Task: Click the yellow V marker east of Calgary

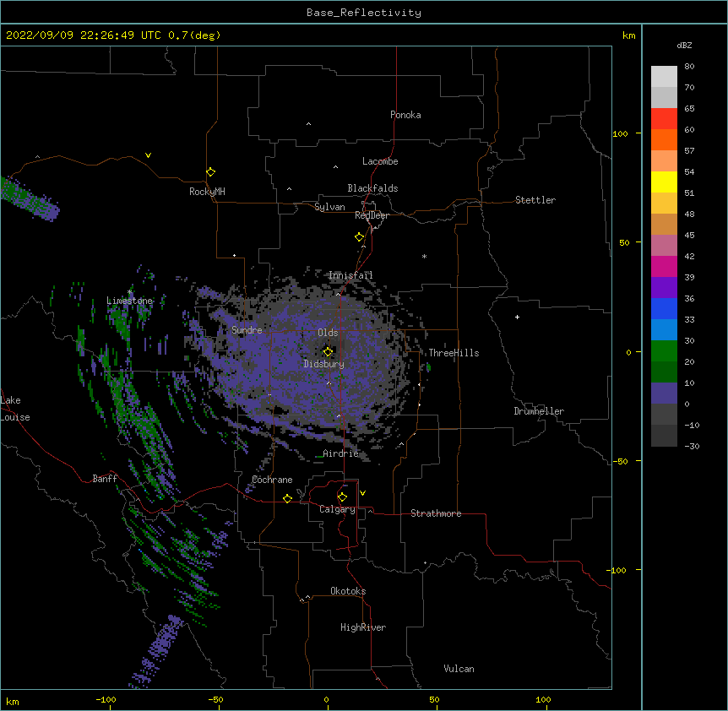Action: click(x=362, y=493)
